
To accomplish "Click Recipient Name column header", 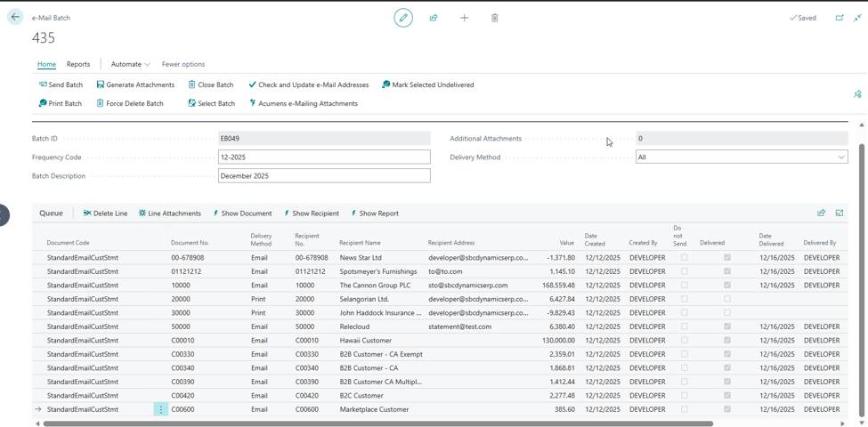I will (x=360, y=243).
